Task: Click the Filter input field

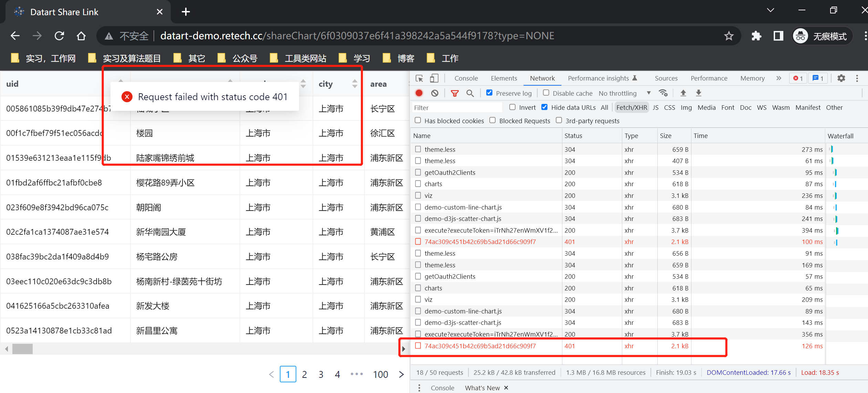Action: [x=456, y=107]
